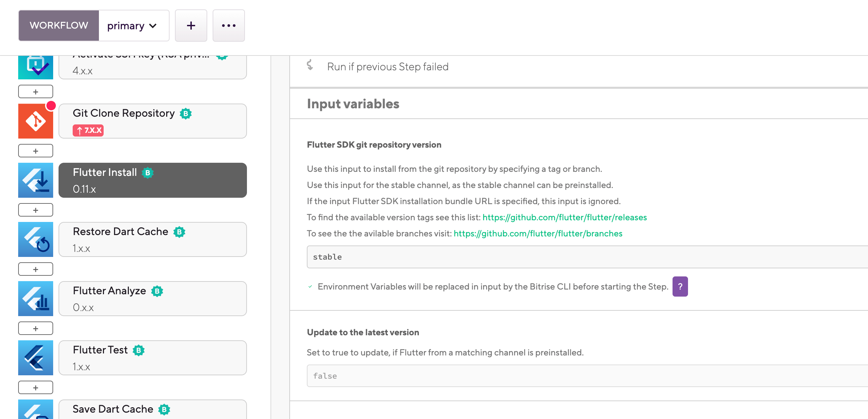The width and height of the screenshot is (868, 419).
Task: Select the Flutter Test step icon
Action: tap(35, 358)
